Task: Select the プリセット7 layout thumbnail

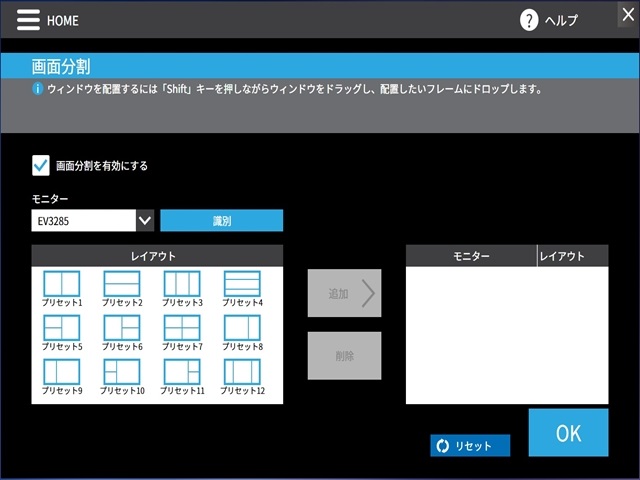Action: 182,327
